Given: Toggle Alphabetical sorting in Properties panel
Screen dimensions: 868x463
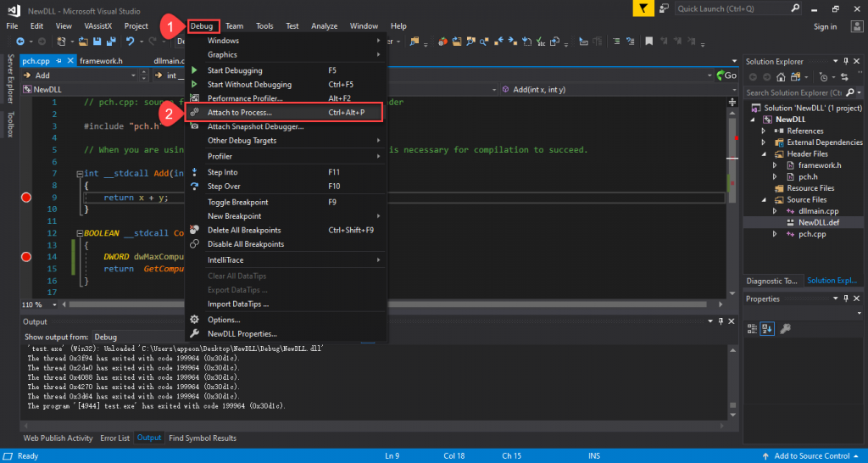Looking at the screenshot, I should pyautogui.click(x=767, y=329).
